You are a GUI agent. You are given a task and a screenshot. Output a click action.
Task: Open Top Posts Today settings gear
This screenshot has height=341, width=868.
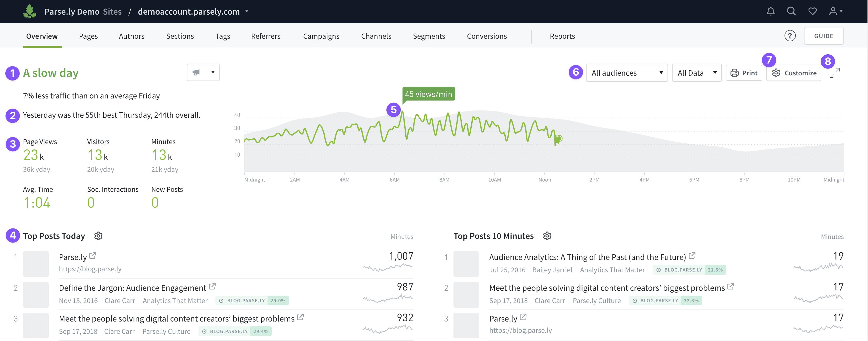click(98, 236)
